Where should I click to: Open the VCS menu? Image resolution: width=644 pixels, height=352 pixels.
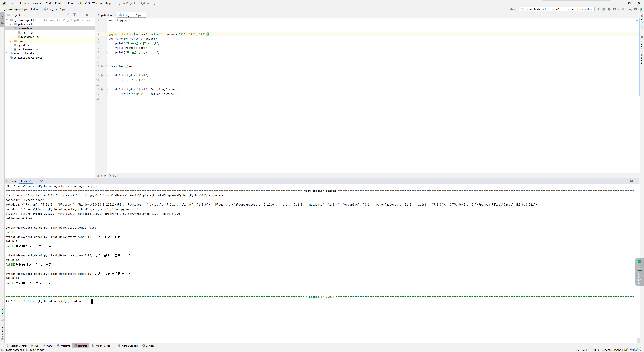[x=87, y=3]
